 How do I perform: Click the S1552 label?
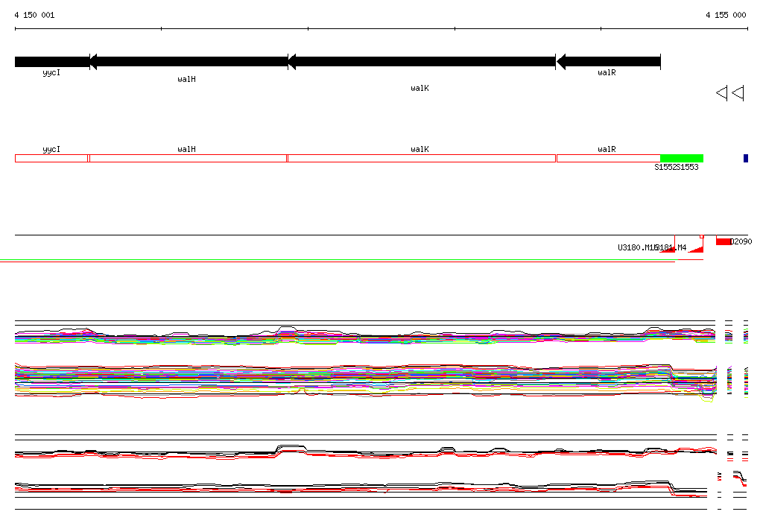[665, 167]
